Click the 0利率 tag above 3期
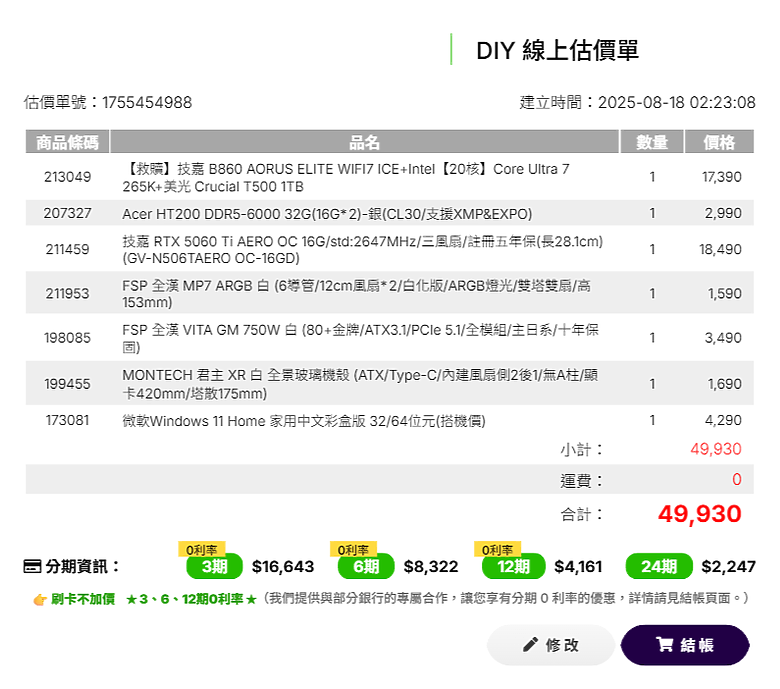This screenshot has height=689, width=780. pos(202,549)
